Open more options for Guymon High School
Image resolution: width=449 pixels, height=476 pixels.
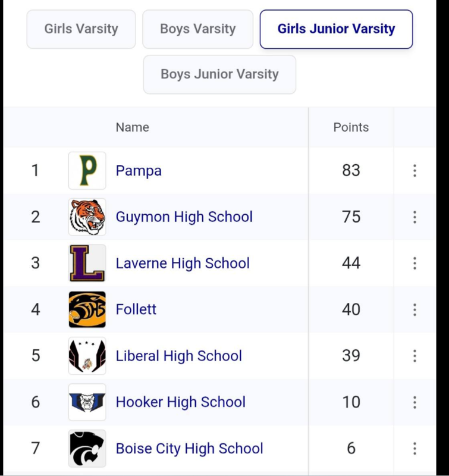(415, 217)
